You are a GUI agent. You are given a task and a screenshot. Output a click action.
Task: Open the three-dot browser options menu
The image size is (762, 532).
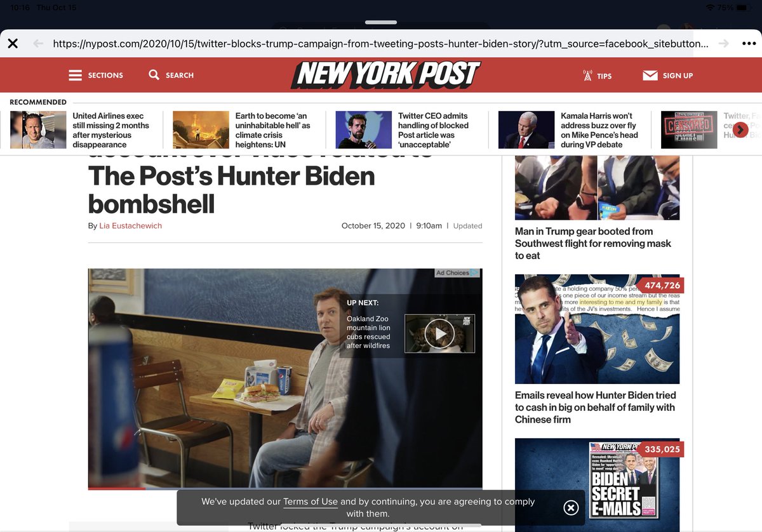pos(749,44)
